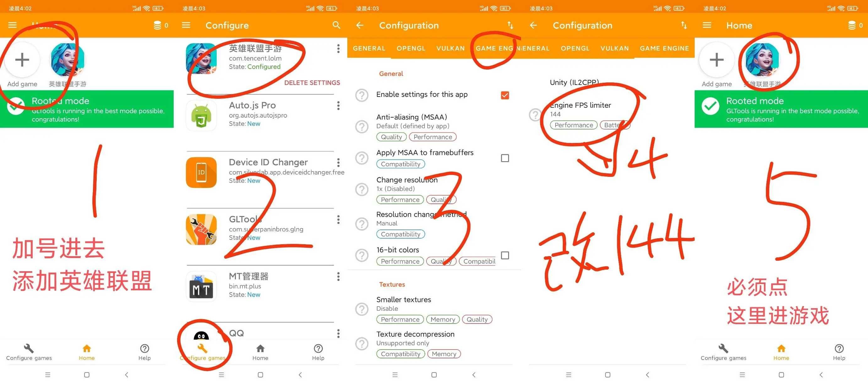Image resolution: width=868 pixels, height=385 pixels.
Task: Open the search icon in Configure header
Action: click(x=336, y=25)
